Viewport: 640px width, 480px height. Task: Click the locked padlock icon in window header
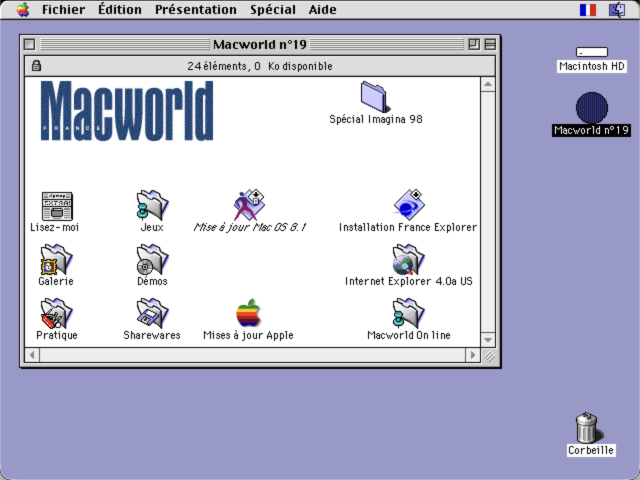[x=36, y=65]
